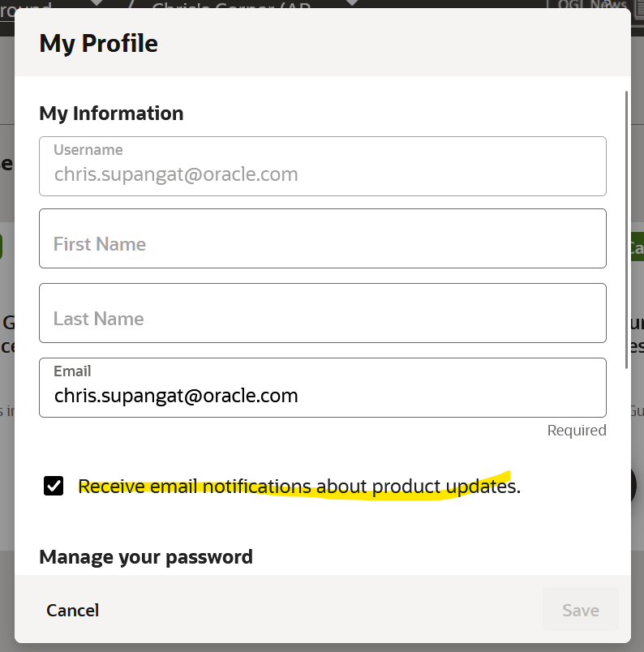Click the green button at the right edge
This screenshot has height=652, width=644.
[x=637, y=247]
